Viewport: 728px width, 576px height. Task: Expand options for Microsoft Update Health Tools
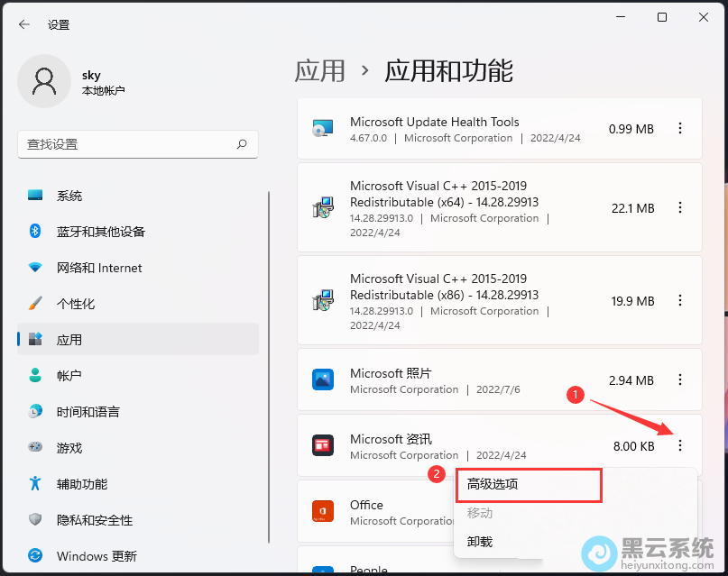680,128
